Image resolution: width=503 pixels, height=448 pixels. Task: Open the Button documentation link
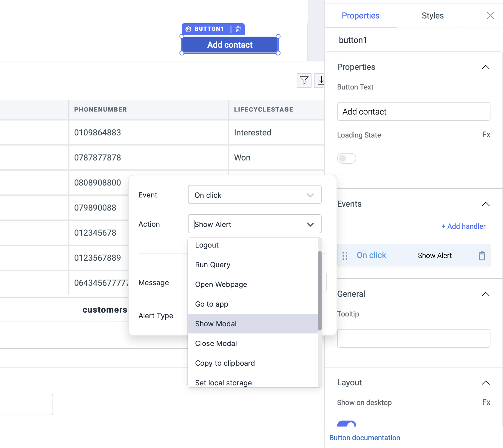click(x=365, y=438)
